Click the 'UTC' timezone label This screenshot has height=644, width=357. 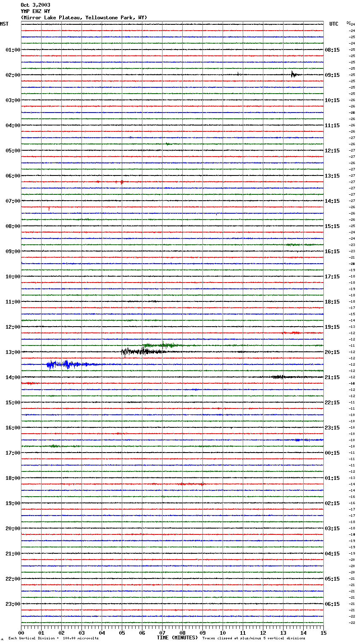coord(334,24)
